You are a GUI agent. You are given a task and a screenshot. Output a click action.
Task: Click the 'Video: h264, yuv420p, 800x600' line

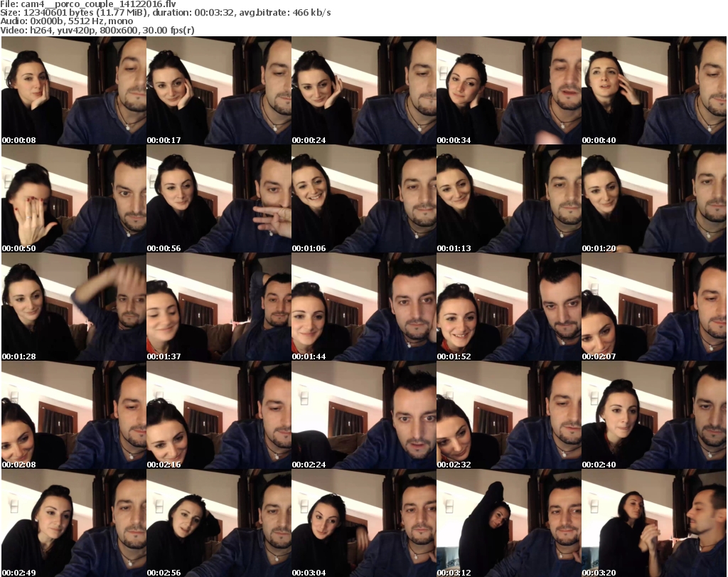tap(97, 30)
